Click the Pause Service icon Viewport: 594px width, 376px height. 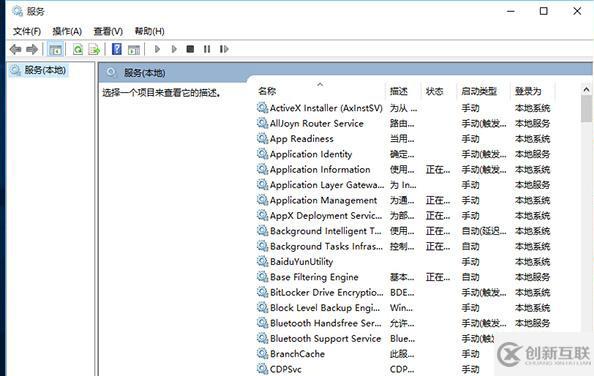tap(207, 49)
